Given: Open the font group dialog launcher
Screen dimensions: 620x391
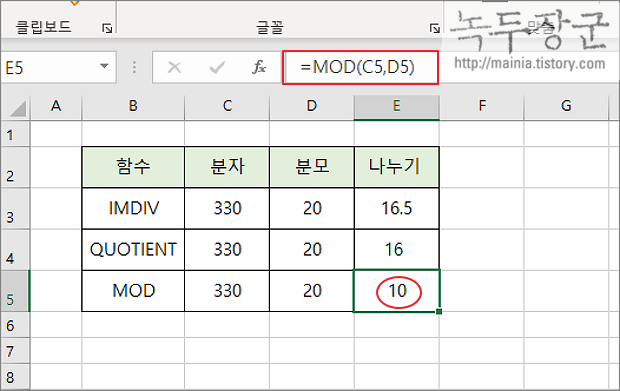Looking at the screenshot, I should click(435, 28).
